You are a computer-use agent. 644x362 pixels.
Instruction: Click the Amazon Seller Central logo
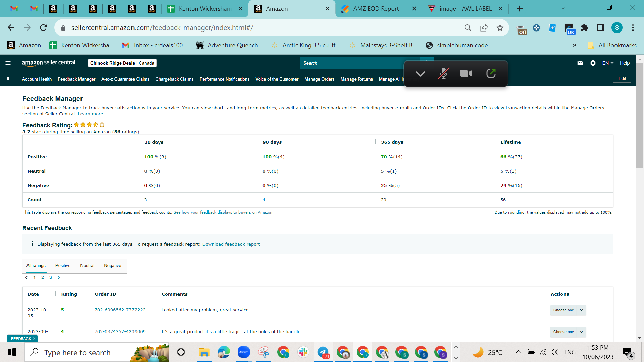49,63
